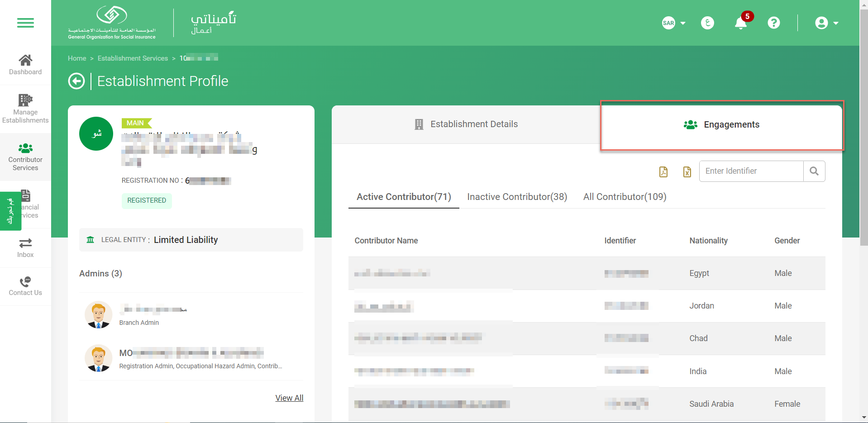Export contributor list to Excel

point(687,172)
